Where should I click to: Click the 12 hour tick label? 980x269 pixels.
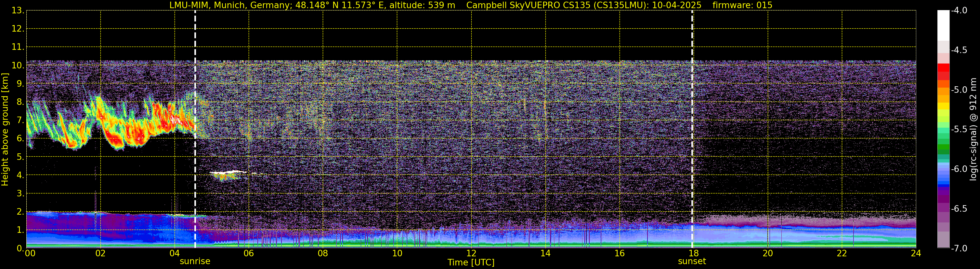[x=471, y=253]
